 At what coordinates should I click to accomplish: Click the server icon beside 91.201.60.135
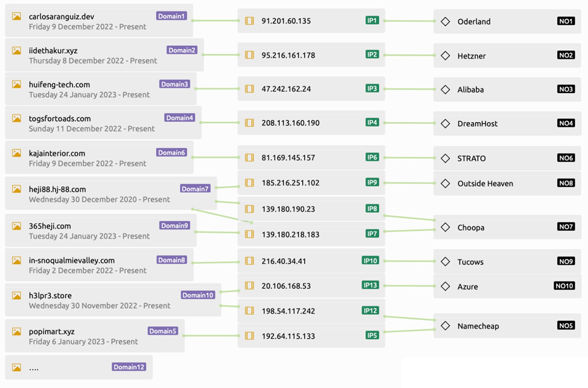click(x=249, y=21)
